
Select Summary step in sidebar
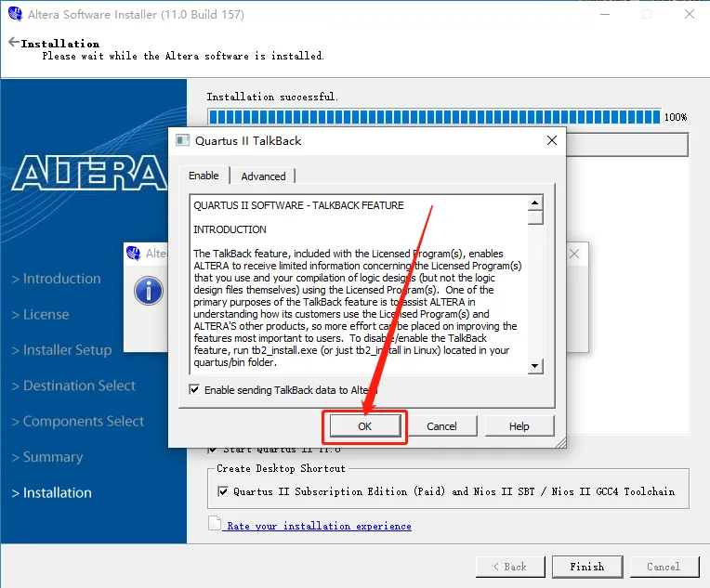click(47, 457)
